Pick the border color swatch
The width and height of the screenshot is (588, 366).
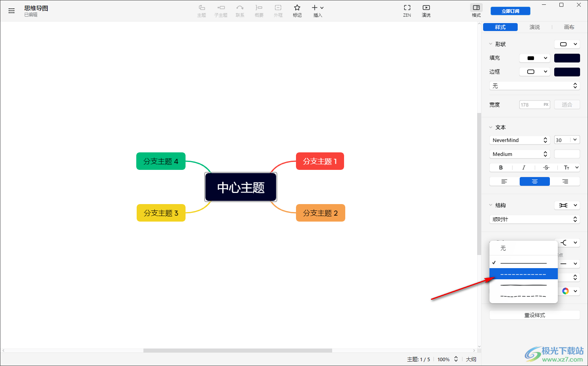click(x=567, y=72)
